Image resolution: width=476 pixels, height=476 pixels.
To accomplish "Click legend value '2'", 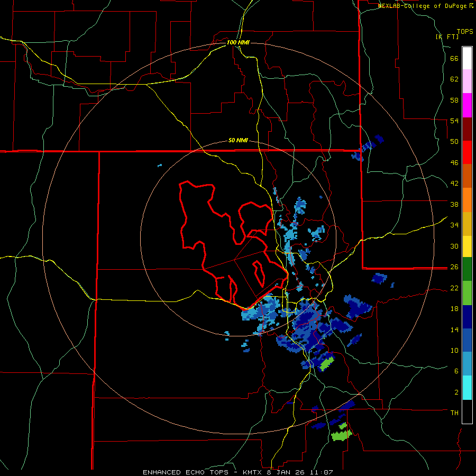I will (x=456, y=392).
